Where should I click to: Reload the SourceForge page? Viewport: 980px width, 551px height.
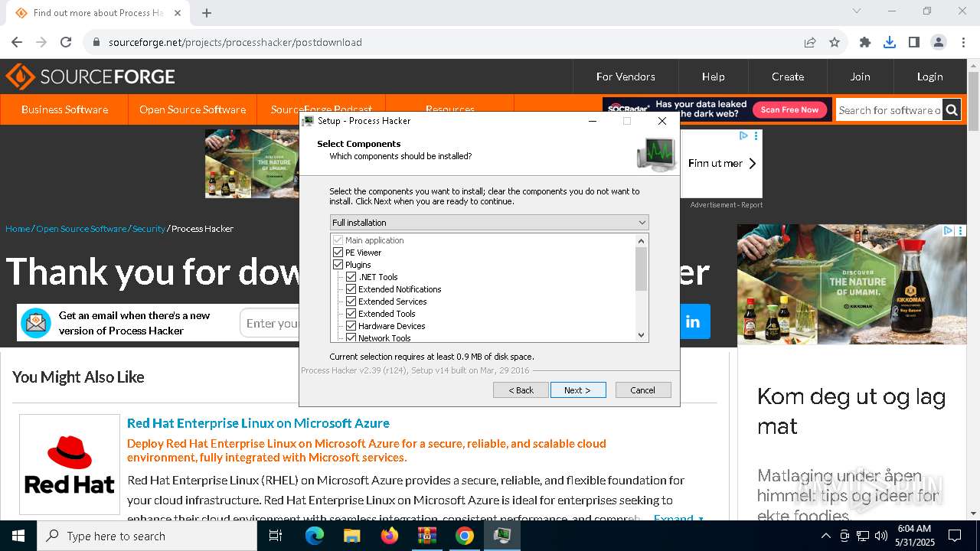click(x=66, y=42)
